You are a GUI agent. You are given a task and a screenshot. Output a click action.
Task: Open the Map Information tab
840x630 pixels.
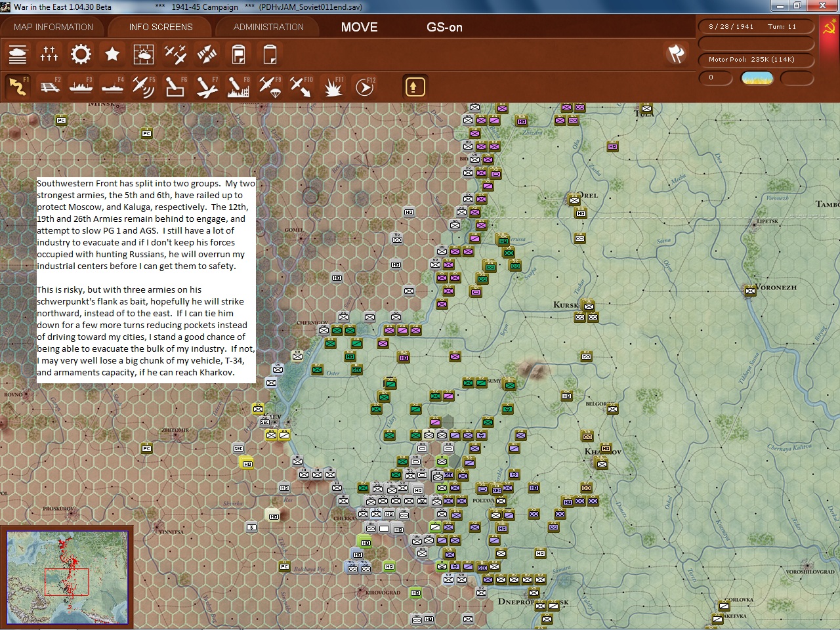pos(54,27)
